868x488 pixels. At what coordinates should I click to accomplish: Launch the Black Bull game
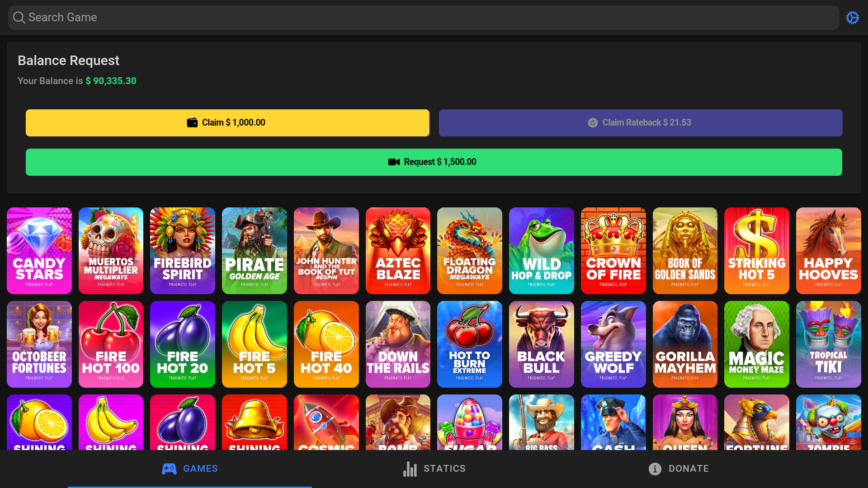541,344
